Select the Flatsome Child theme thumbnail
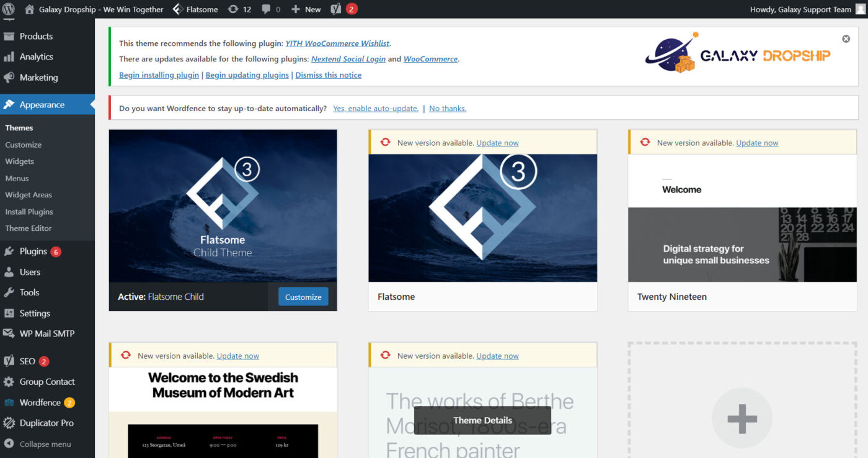This screenshot has width=868, height=458. click(x=223, y=206)
